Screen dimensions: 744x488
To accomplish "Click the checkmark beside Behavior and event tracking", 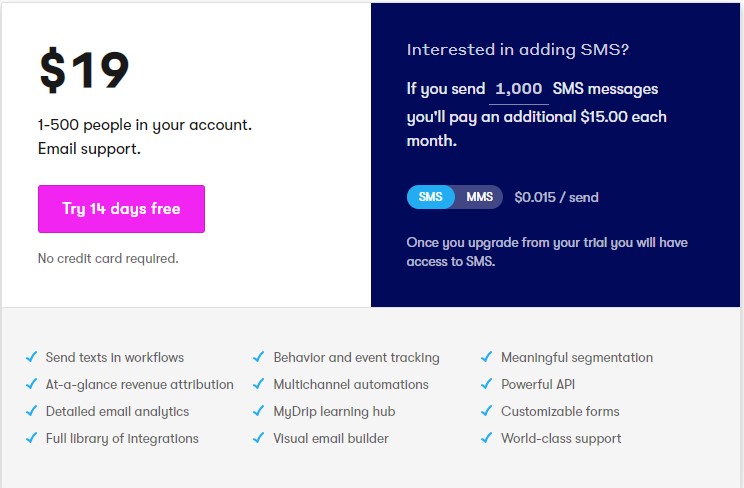I will point(259,357).
